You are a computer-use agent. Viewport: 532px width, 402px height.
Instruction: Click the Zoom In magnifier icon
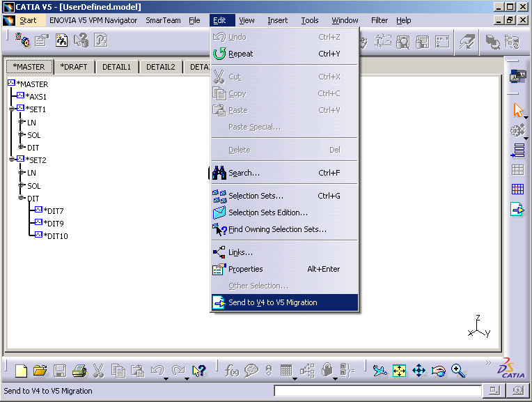pos(457,371)
